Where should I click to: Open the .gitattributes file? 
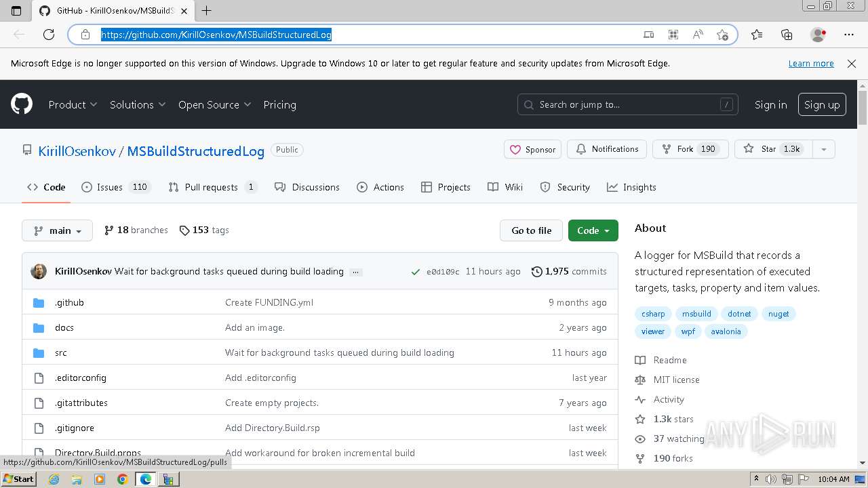coord(81,403)
